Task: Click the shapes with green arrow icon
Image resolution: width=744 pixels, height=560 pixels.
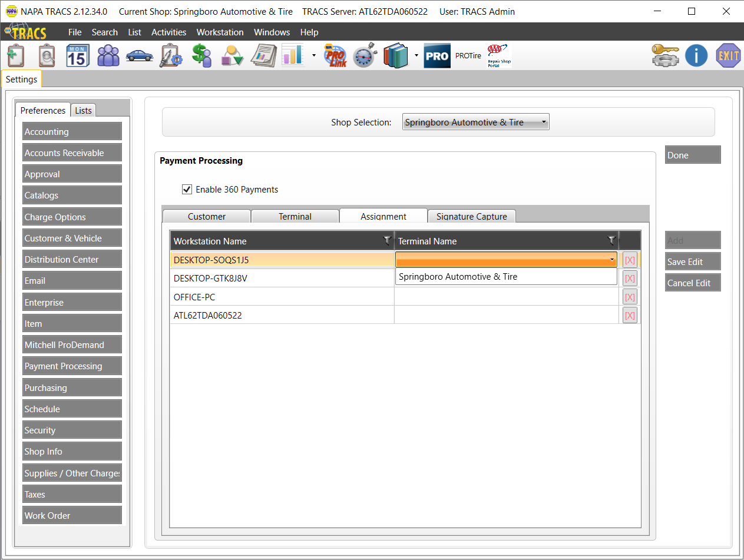Action: pyautogui.click(x=232, y=56)
